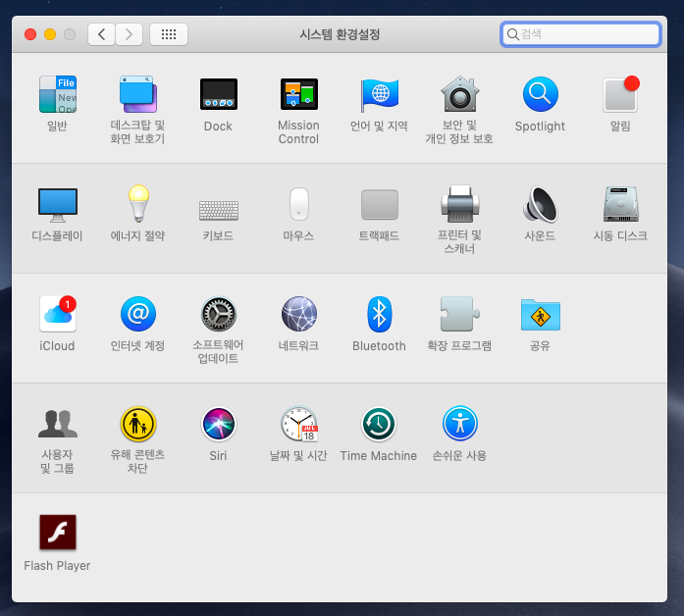Viewport: 684px width, 616px height.
Task: Open Spotlight preferences icon
Action: (540, 94)
